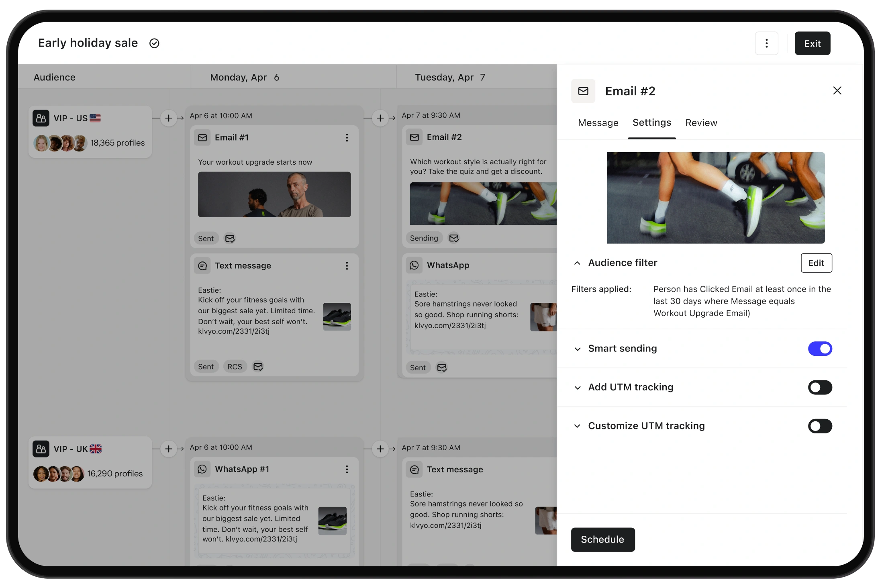
Task: Add a step after the VIP - UK audience
Action: pyautogui.click(x=169, y=449)
